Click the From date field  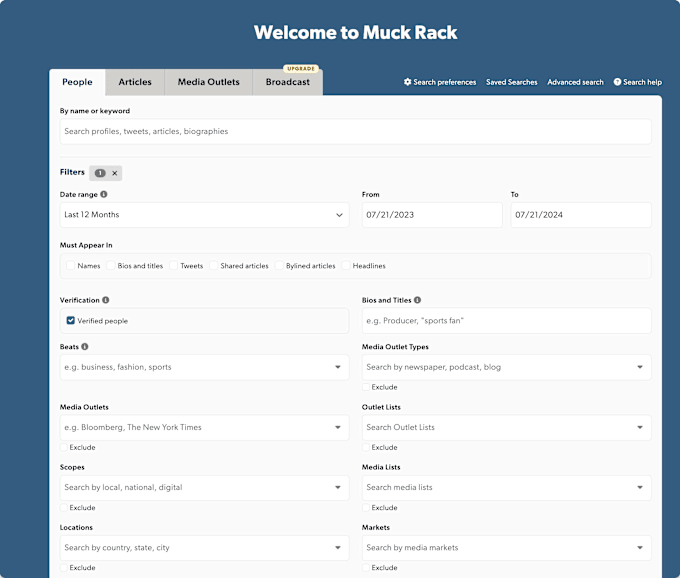point(432,215)
